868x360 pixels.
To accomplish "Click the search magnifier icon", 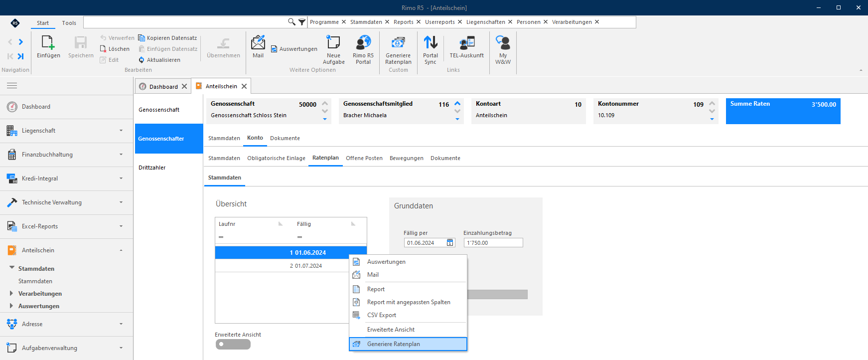I will coord(291,22).
